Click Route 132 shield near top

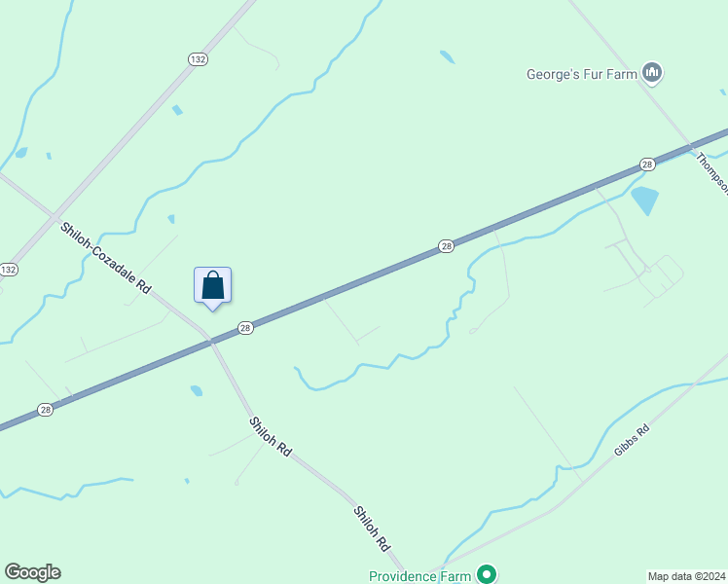(198, 59)
